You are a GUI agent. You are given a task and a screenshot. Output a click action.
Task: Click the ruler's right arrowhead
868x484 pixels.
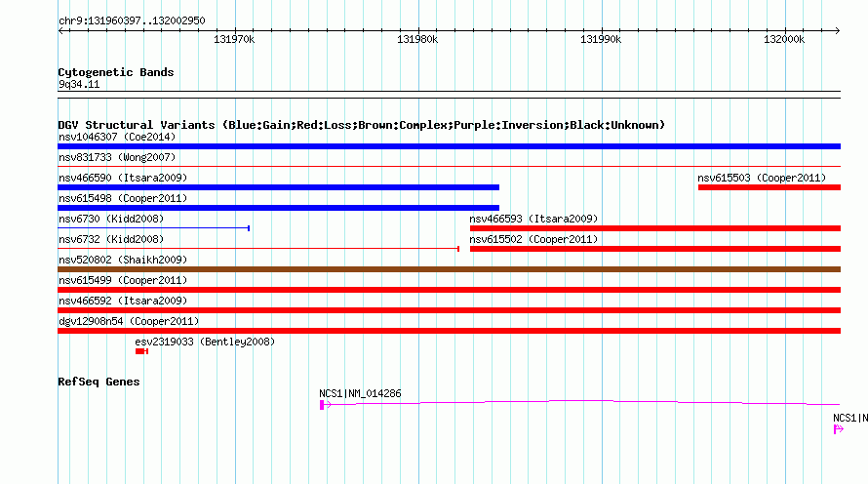838,30
